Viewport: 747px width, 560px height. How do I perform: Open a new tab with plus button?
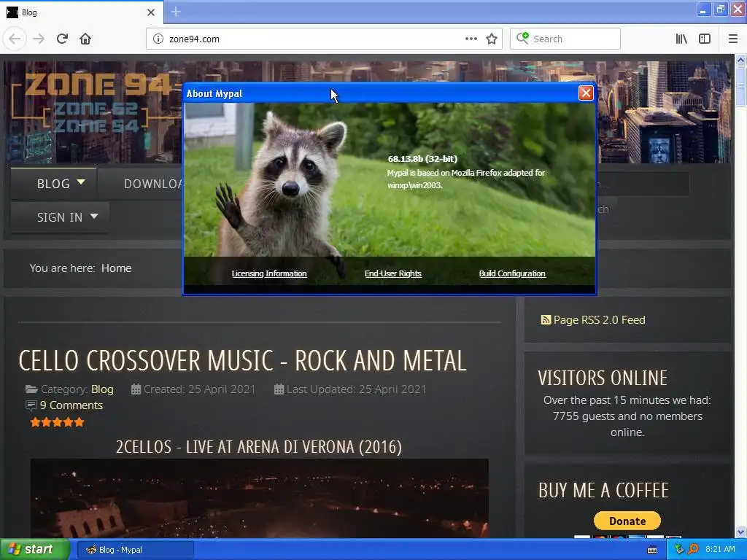176,12
